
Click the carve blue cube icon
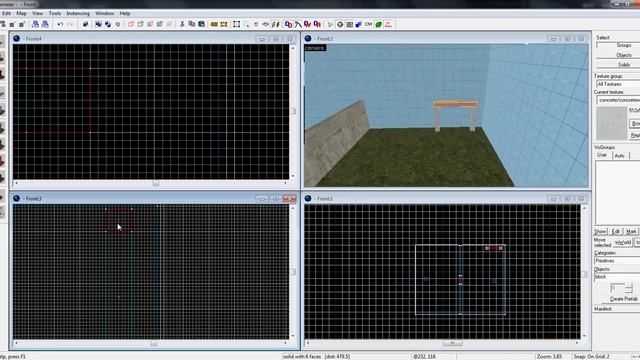85,24
